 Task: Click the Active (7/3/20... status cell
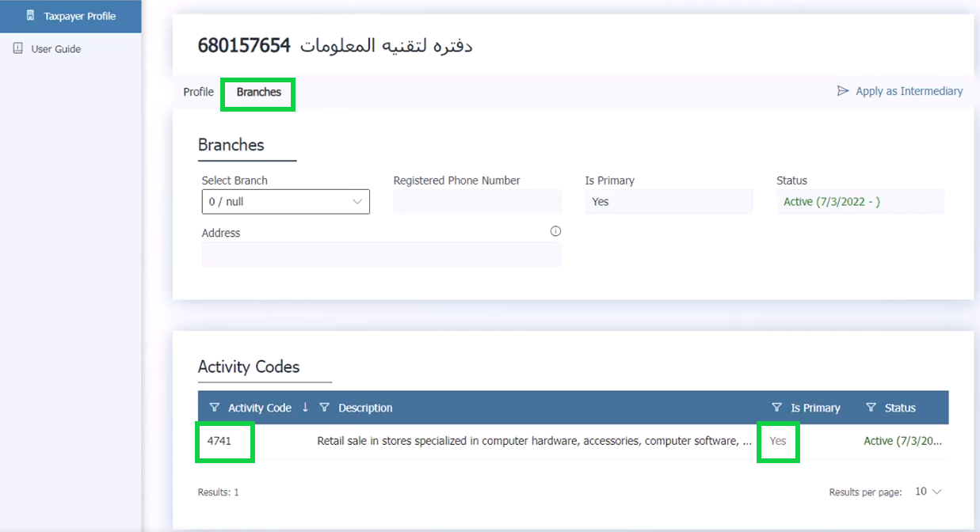point(903,440)
